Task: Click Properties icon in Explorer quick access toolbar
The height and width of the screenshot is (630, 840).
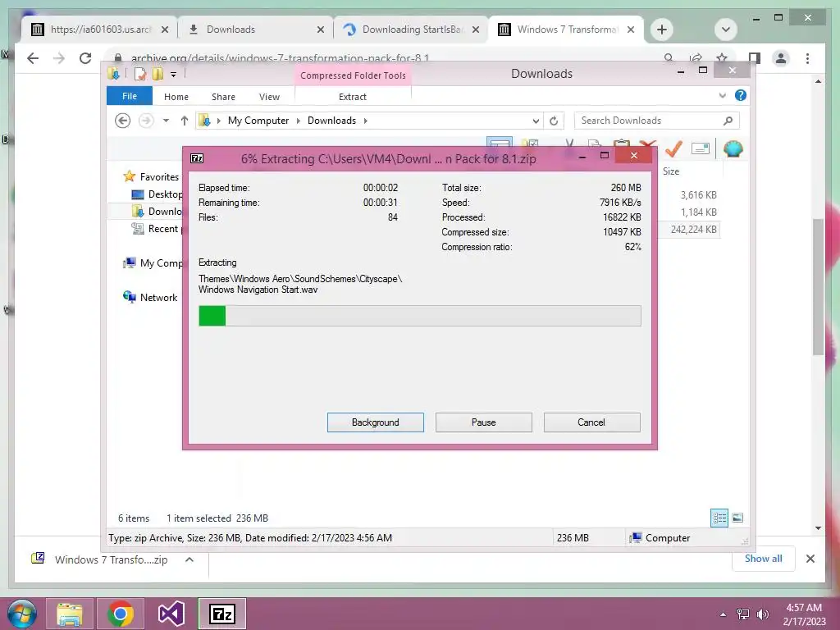Action: pyautogui.click(x=140, y=74)
